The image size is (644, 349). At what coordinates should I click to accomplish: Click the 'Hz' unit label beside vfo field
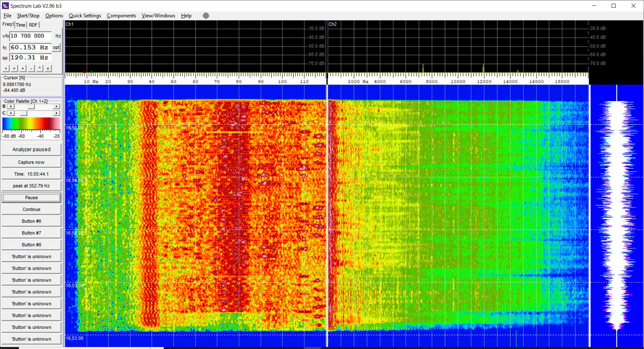pyautogui.click(x=58, y=36)
